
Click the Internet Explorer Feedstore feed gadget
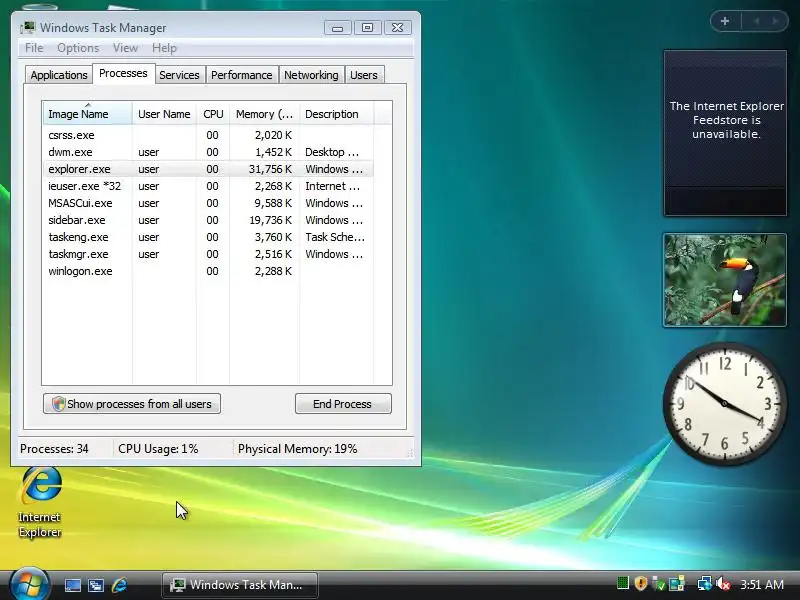[x=725, y=133]
